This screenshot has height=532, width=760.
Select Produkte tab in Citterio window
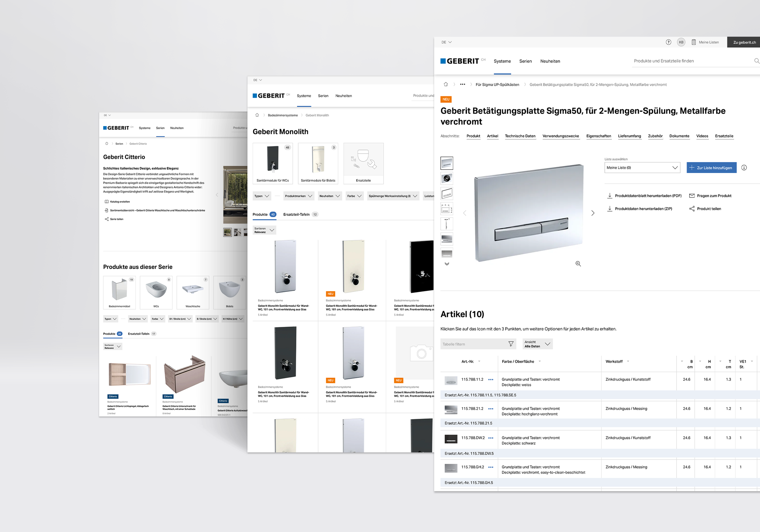pyautogui.click(x=112, y=334)
